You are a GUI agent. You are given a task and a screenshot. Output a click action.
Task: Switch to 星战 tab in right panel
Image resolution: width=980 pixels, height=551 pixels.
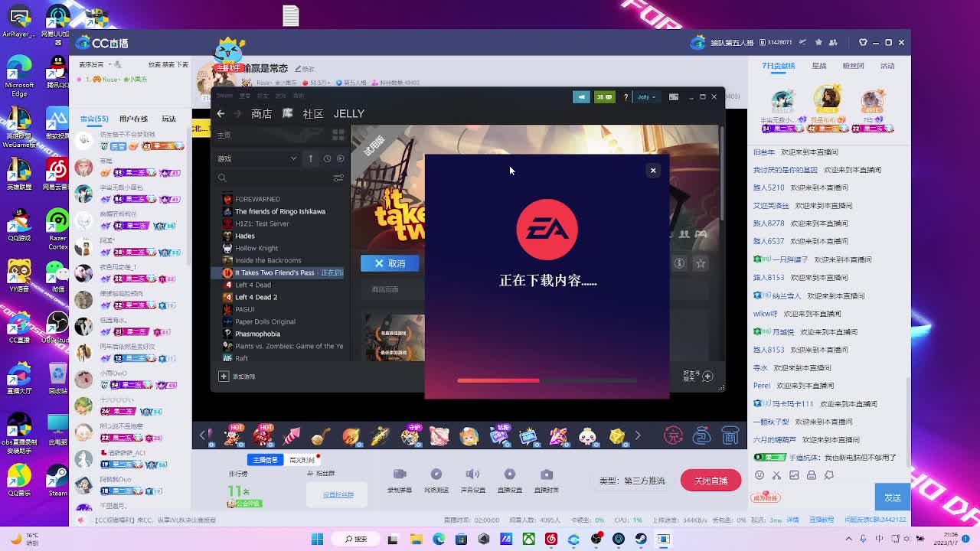(819, 66)
